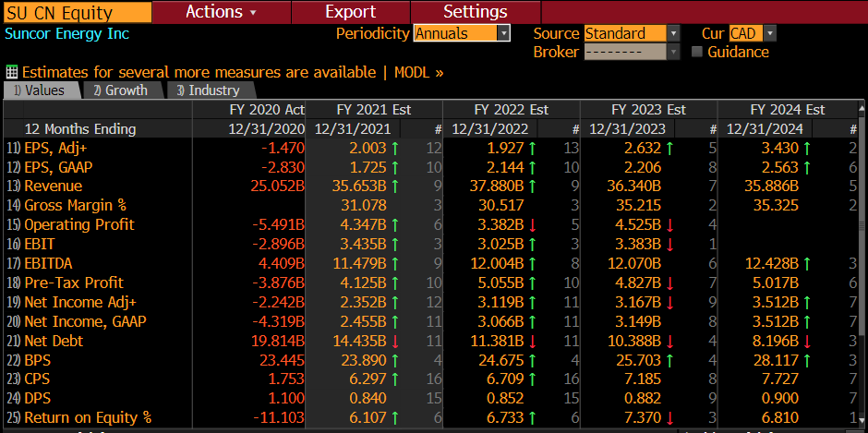Open the Settings menu
This screenshot has height=433, width=868.
[x=476, y=12]
